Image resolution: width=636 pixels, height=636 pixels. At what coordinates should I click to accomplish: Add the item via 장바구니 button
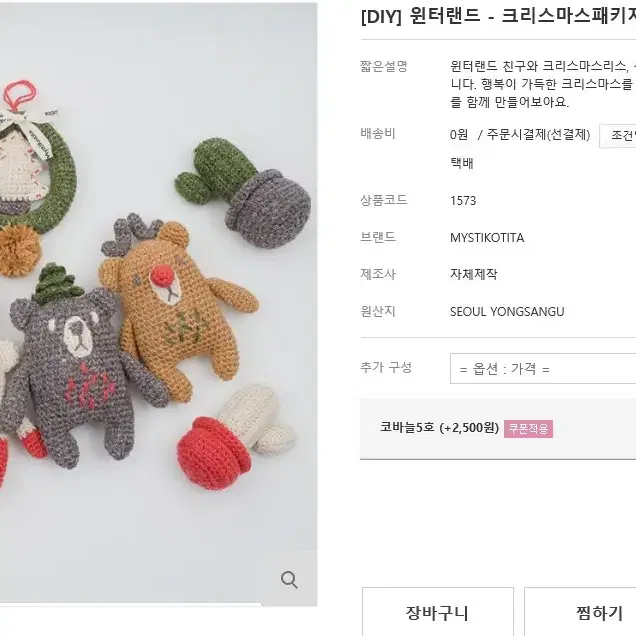click(438, 612)
